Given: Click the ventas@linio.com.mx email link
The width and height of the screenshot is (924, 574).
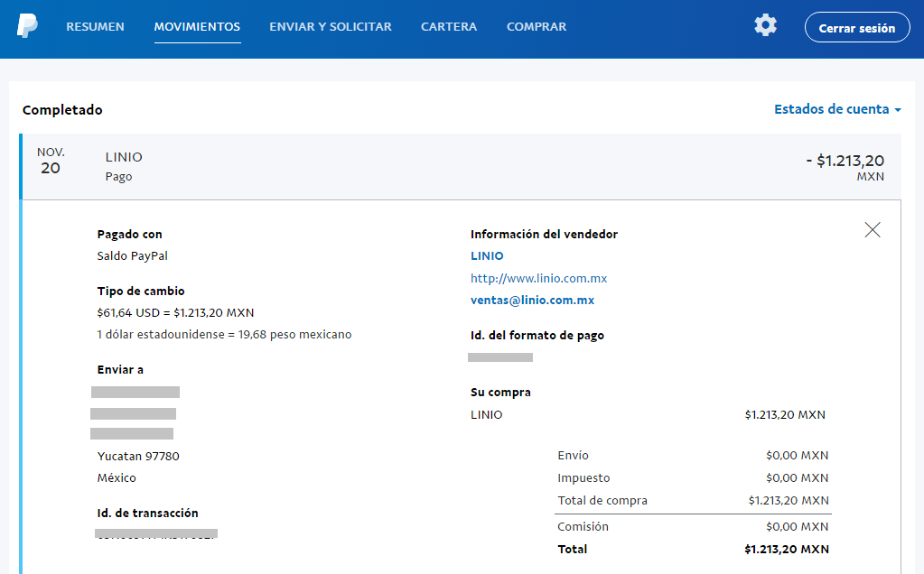Looking at the screenshot, I should click(532, 300).
